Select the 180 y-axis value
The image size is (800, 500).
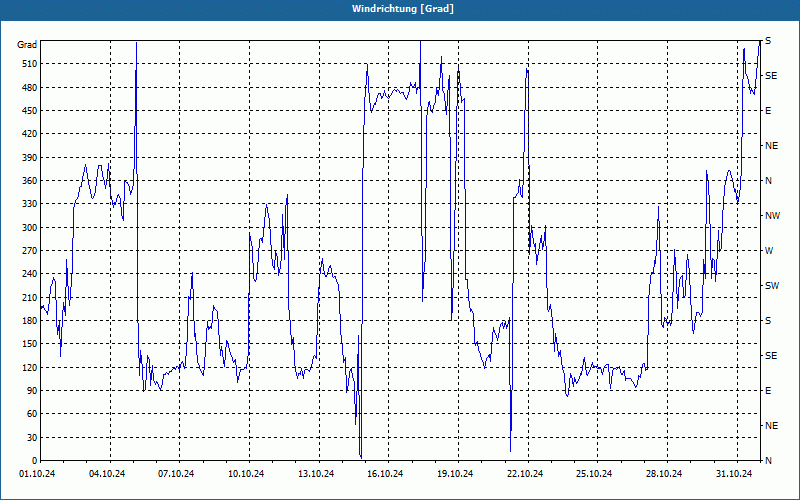[30, 320]
